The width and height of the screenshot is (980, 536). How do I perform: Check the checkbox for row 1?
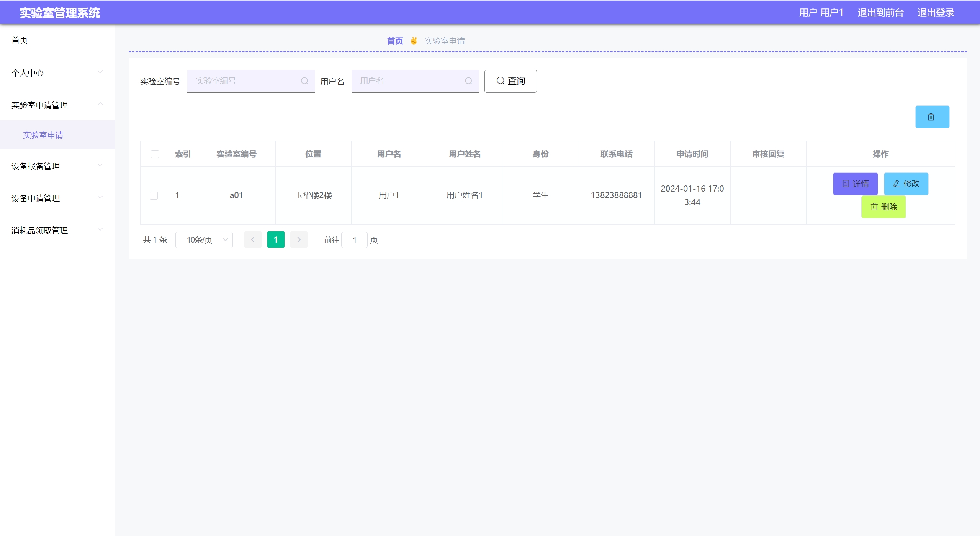coord(154,195)
